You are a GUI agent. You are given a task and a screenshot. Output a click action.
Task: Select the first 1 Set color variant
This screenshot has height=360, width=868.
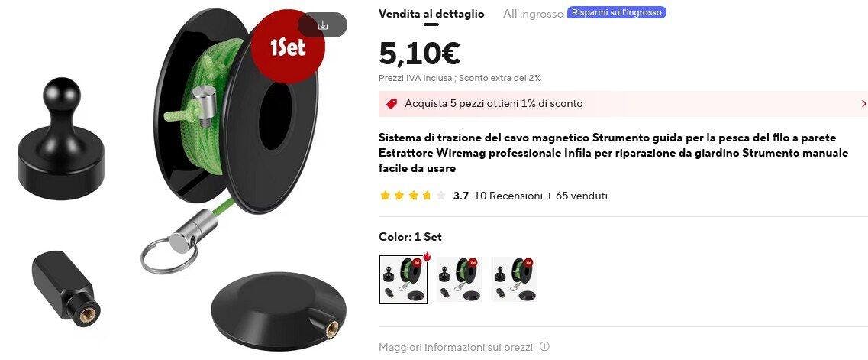(x=404, y=279)
